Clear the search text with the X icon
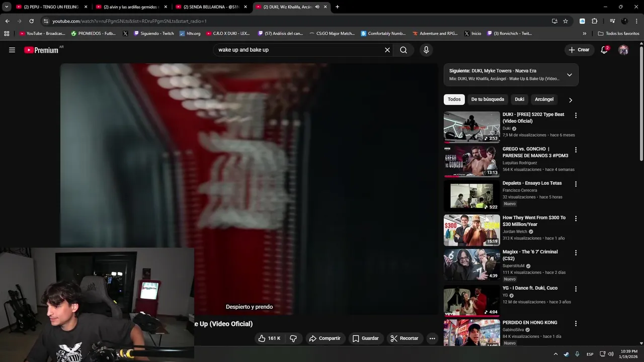 click(387, 50)
